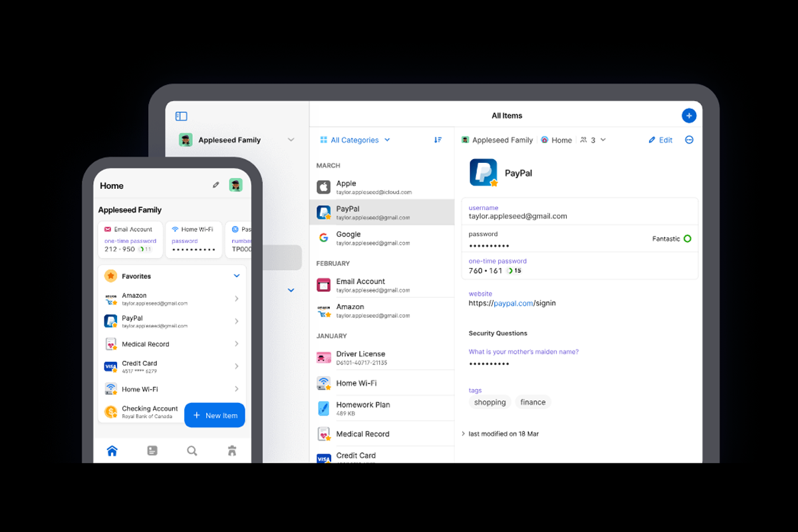Click the sort order icon above the item list
The image size is (798, 532).
point(438,140)
